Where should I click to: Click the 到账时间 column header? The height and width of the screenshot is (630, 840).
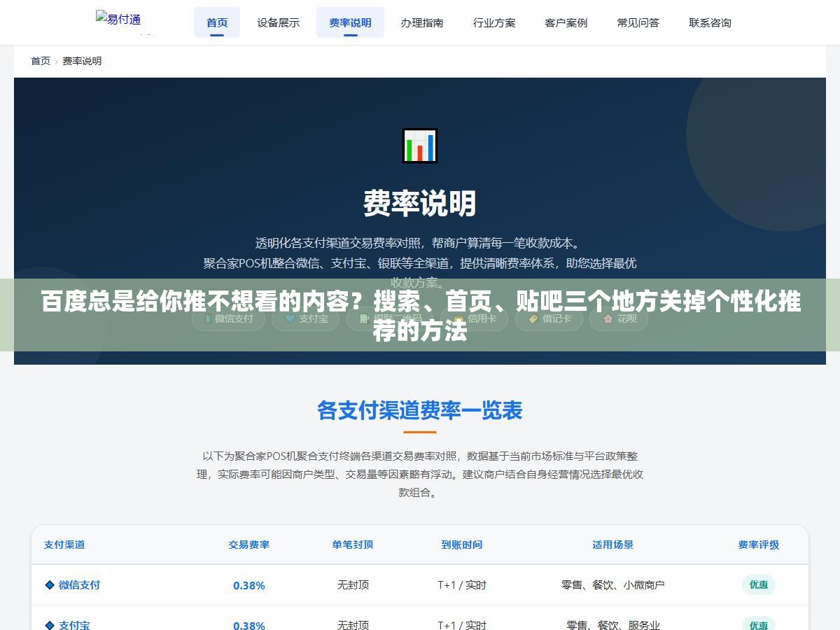point(462,545)
